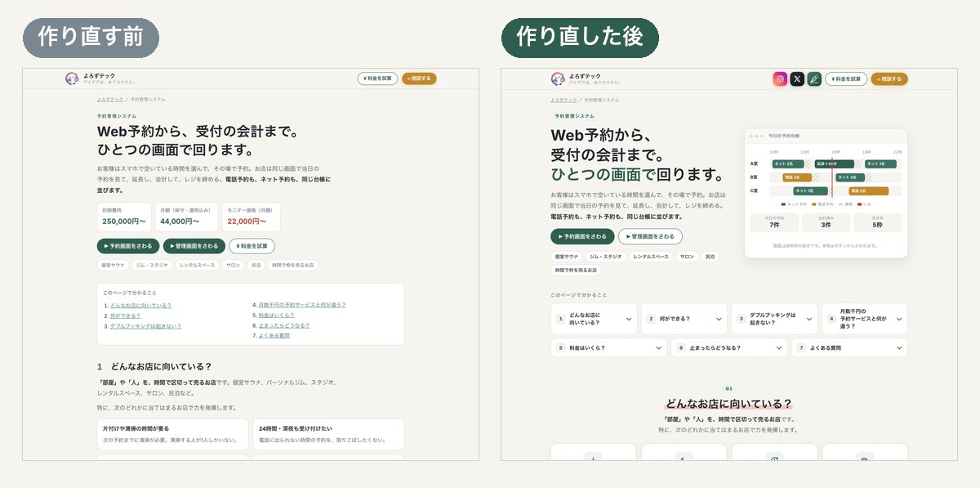980x488 pixels.
Task: Click the red current-time line in the booking ledger
Action: pos(832,177)
